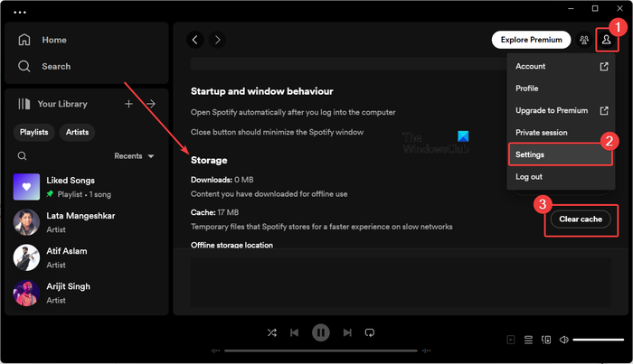Click 'Open Spotify automatically after you log into'
The width and height of the screenshot is (633, 364).
click(x=293, y=112)
